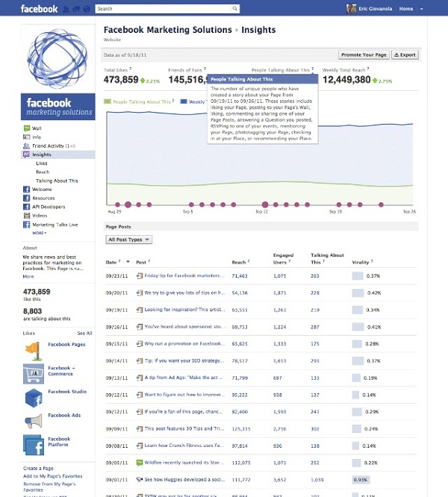This screenshot has width=448, height=497.
Task: Open the post 'We try to give you lots of tips'
Action: (x=184, y=293)
